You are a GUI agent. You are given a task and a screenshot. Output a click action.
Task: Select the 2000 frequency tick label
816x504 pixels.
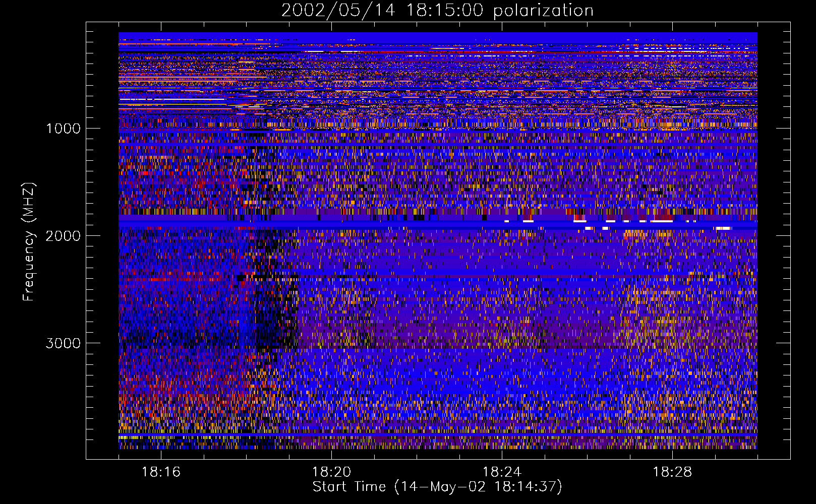(x=63, y=236)
